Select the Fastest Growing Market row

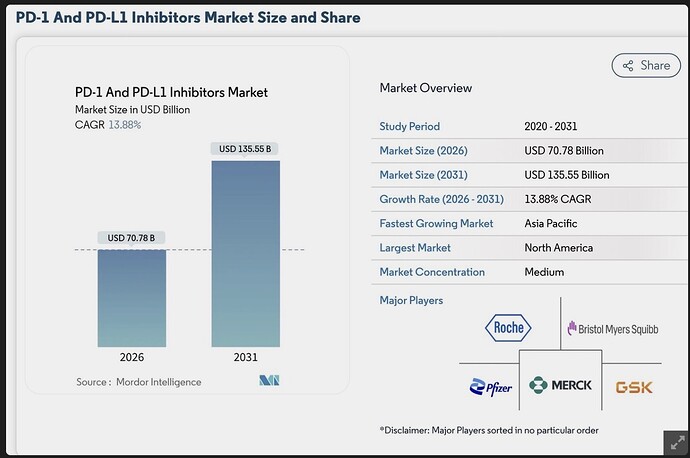pyautogui.click(x=529, y=224)
